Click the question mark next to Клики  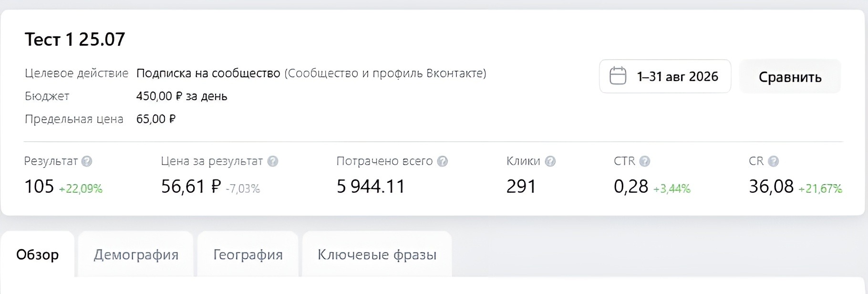[x=550, y=161]
